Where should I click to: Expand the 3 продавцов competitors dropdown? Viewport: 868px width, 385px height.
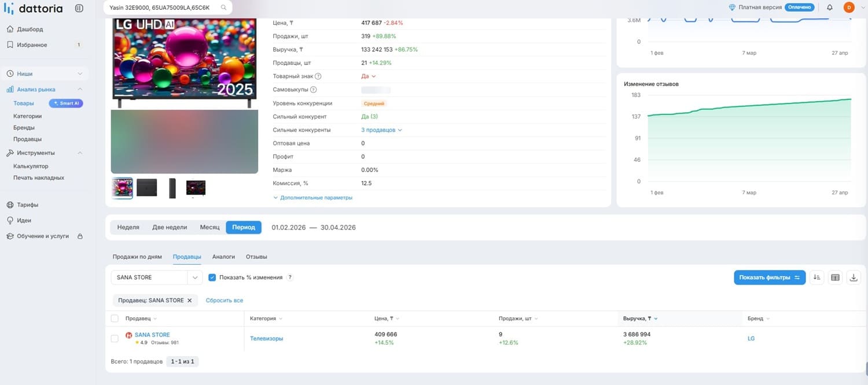pos(381,130)
